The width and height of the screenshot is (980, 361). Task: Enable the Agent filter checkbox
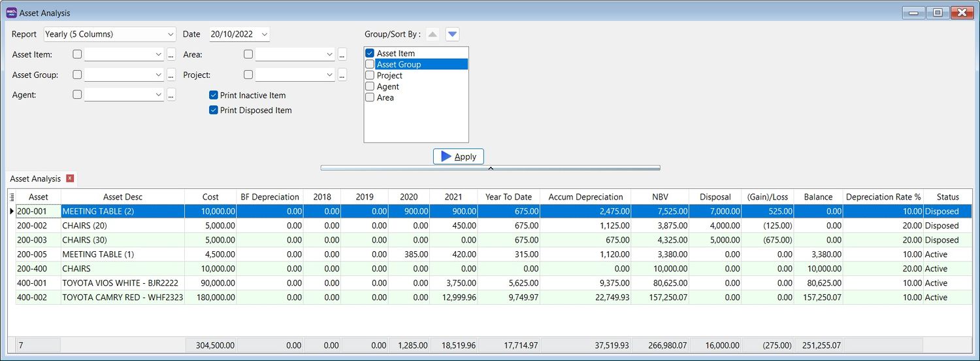tap(77, 95)
